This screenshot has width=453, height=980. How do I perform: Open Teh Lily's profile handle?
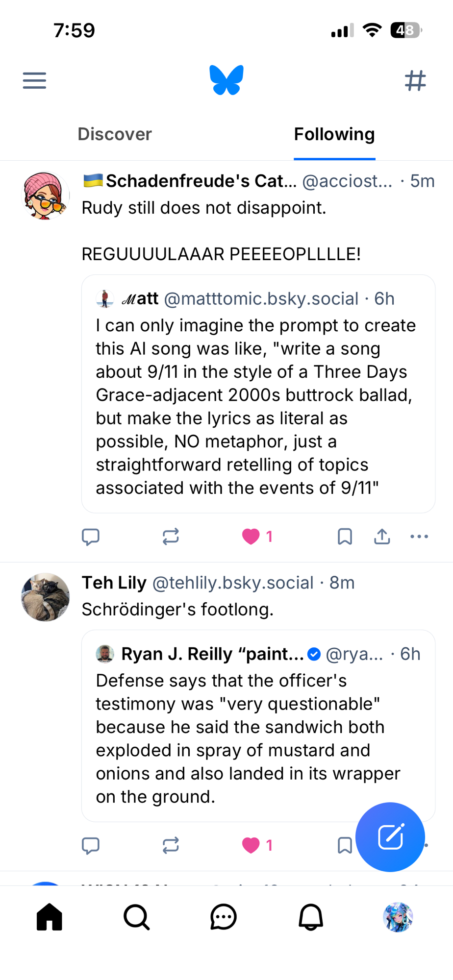pyautogui.click(x=233, y=583)
